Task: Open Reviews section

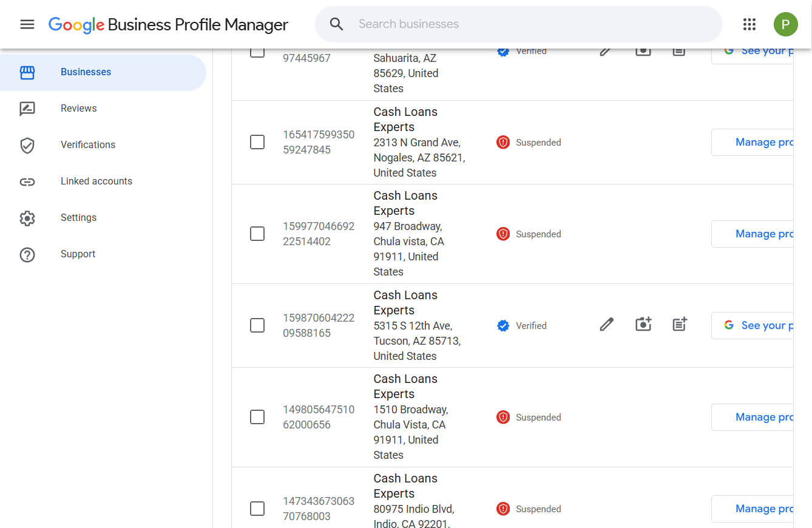Action: pyautogui.click(x=103, y=109)
